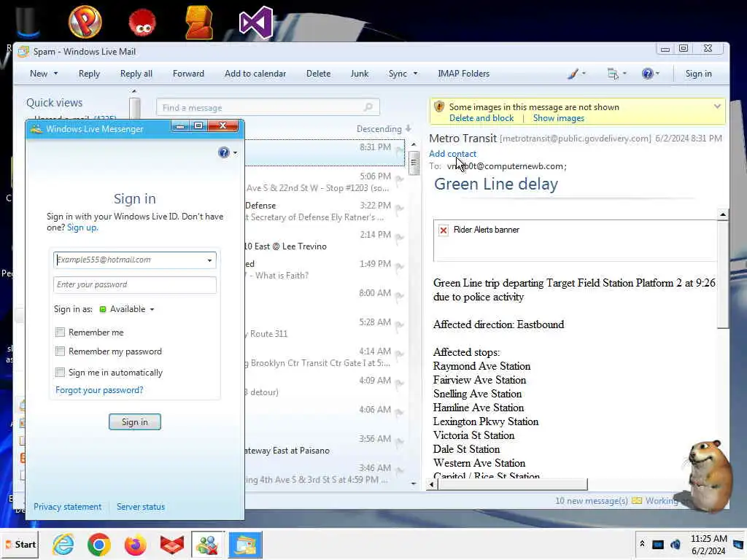The image size is (747, 560).
Task: Click the message body vertical scrollbar thumb
Action: pyautogui.click(x=723, y=275)
